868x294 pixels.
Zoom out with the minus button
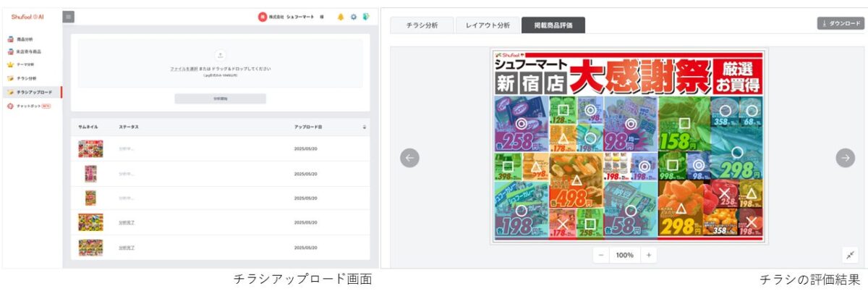(x=601, y=255)
